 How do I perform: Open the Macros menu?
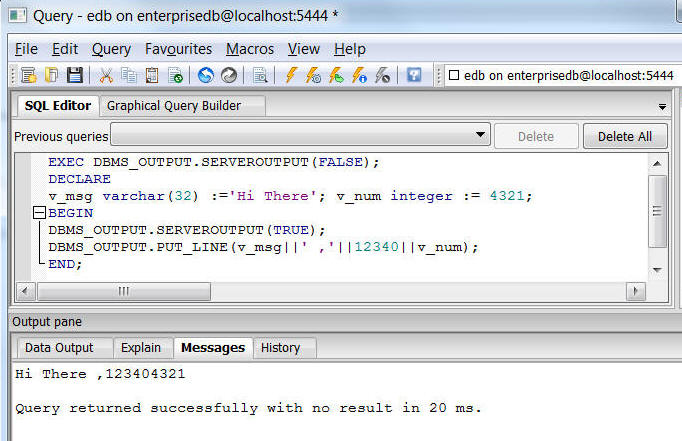[x=249, y=49]
